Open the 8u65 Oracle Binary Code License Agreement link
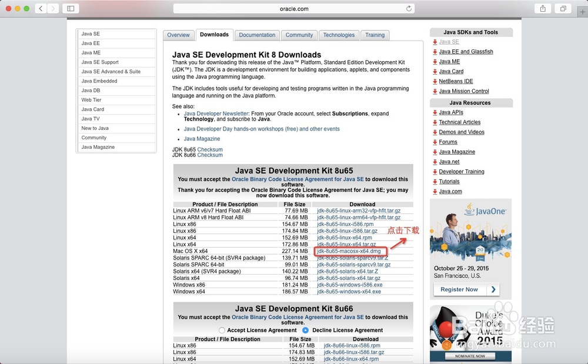Screen dimensions: 588x364 coord(298,179)
